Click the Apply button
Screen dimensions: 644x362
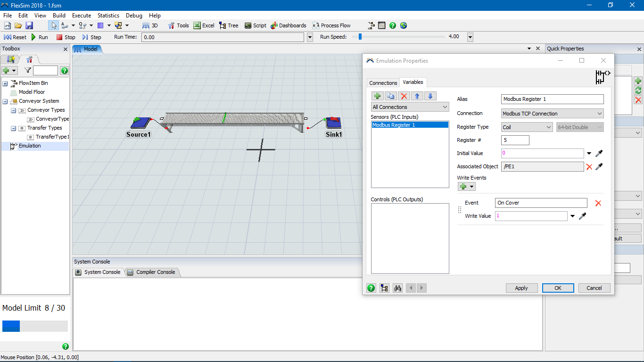pyautogui.click(x=521, y=288)
